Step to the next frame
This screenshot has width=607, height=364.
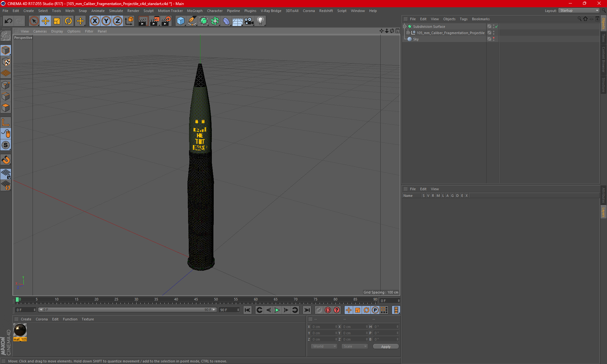click(x=286, y=310)
